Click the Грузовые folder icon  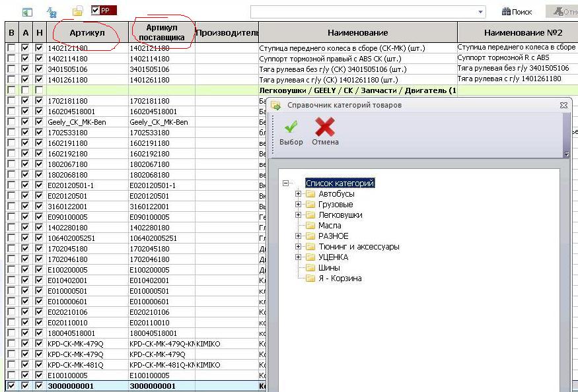click(310, 205)
